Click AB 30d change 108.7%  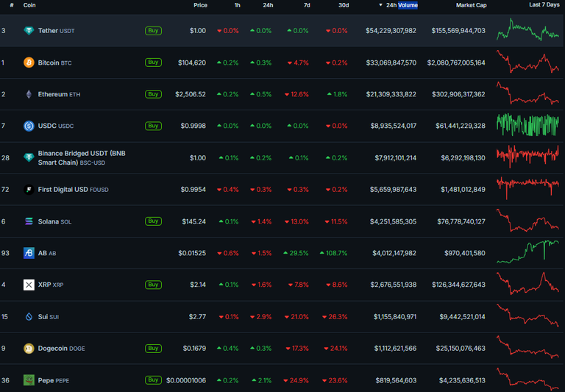pyautogui.click(x=333, y=253)
